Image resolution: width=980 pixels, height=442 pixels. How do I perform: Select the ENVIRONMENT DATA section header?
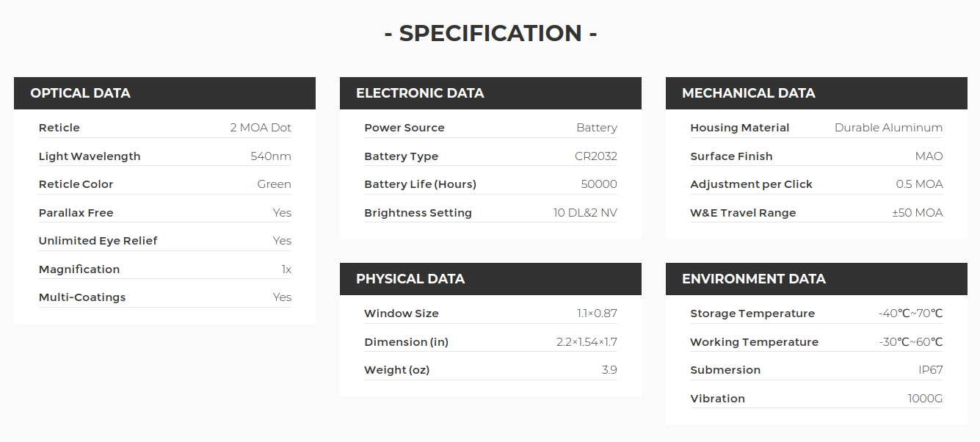coord(816,279)
